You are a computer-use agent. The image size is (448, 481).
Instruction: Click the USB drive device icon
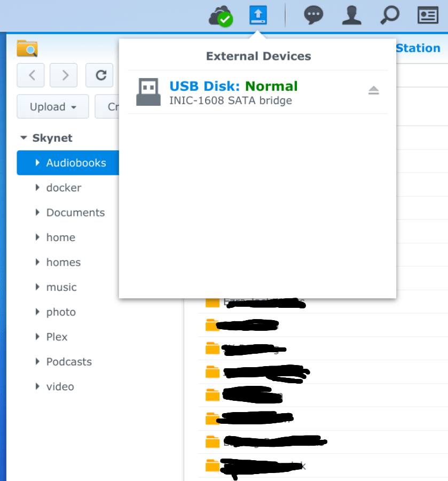click(147, 91)
